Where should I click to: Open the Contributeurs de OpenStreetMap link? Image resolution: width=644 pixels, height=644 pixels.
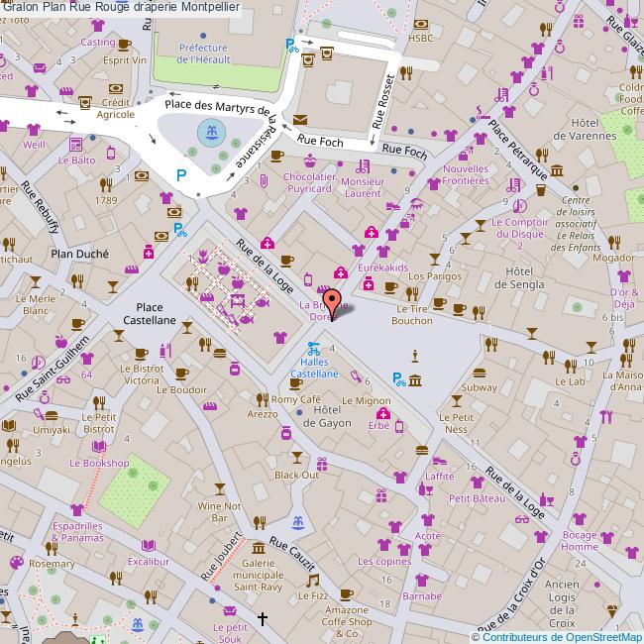coord(562,637)
